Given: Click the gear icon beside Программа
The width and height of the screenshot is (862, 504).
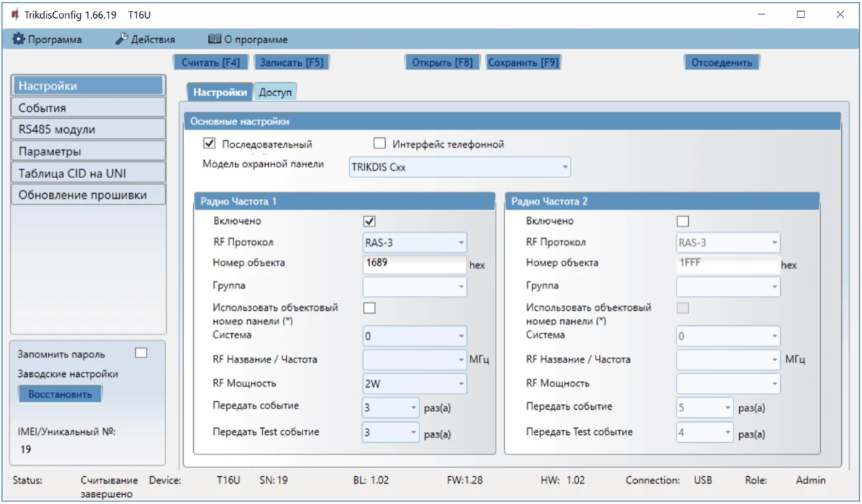Looking at the screenshot, I should click(x=19, y=39).
